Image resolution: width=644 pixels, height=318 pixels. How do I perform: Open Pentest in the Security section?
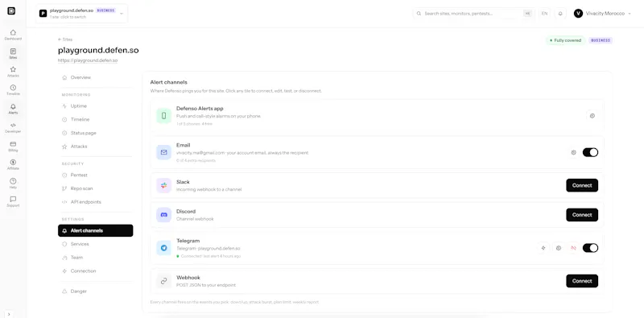click(x=95, y=175)
